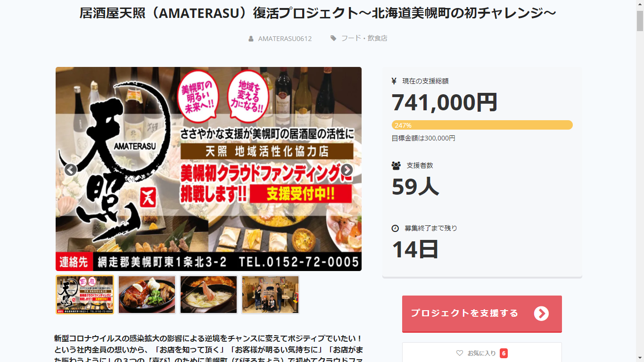644x362 pixels.
Task: Select the hot pot thumbnail
Action: coord(208,295)
